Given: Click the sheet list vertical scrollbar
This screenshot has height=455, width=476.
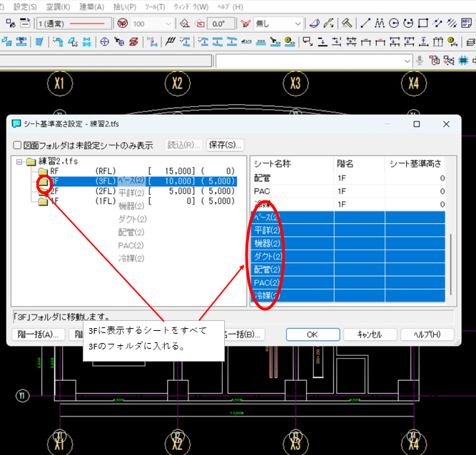Looking at the screenshot, I should 451,264.
